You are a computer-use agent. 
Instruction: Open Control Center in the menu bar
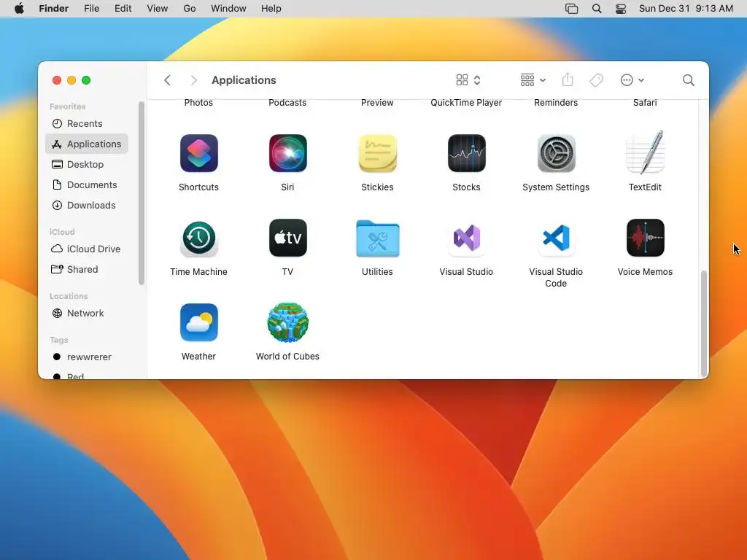[x=620, y=9]
